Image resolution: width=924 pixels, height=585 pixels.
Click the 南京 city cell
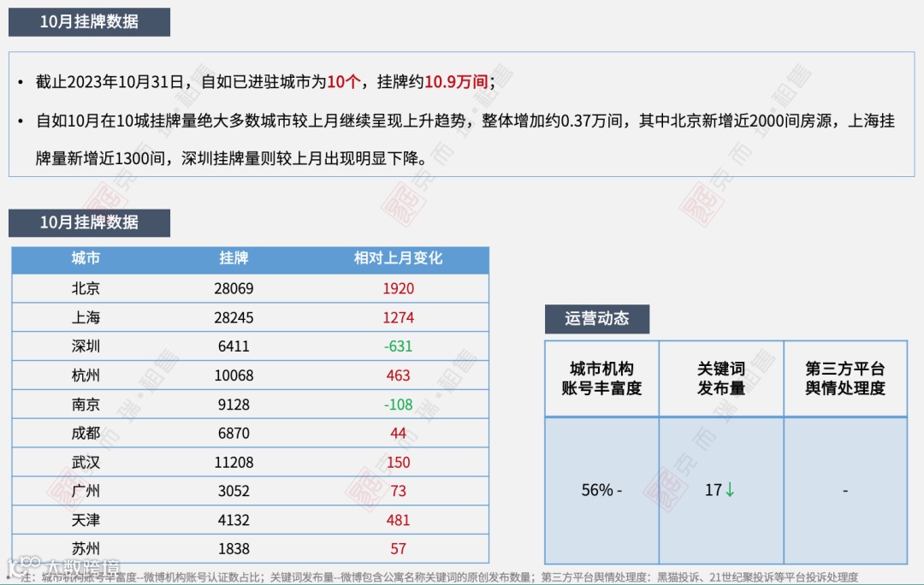point(86,405)
